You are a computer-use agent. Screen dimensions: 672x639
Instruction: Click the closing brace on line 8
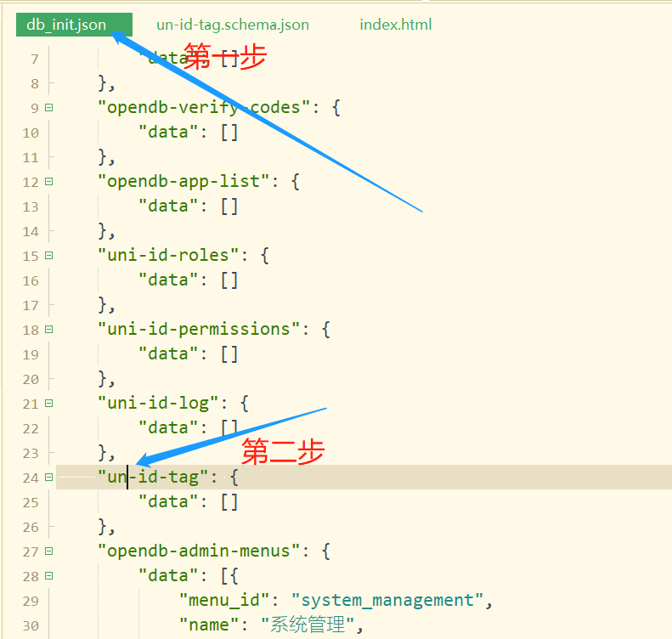103,83
